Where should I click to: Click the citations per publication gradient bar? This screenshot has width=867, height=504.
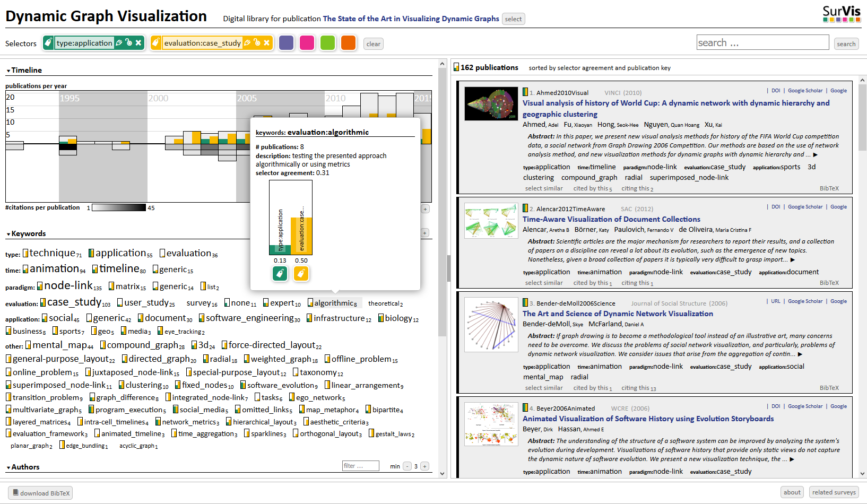click(x=119, y=207)
